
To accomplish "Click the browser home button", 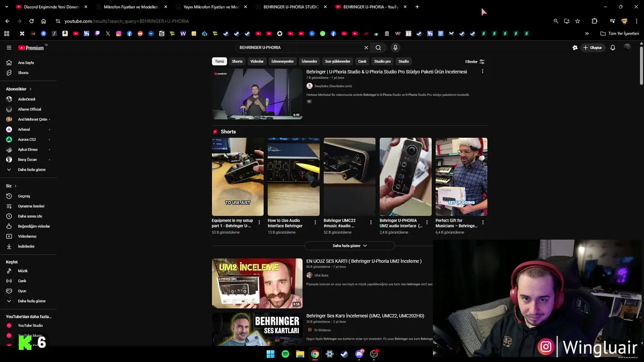I will pos(43,21).
